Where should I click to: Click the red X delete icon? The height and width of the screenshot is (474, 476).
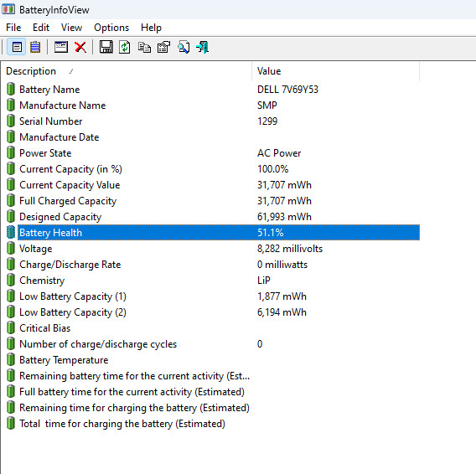[80, 48]
